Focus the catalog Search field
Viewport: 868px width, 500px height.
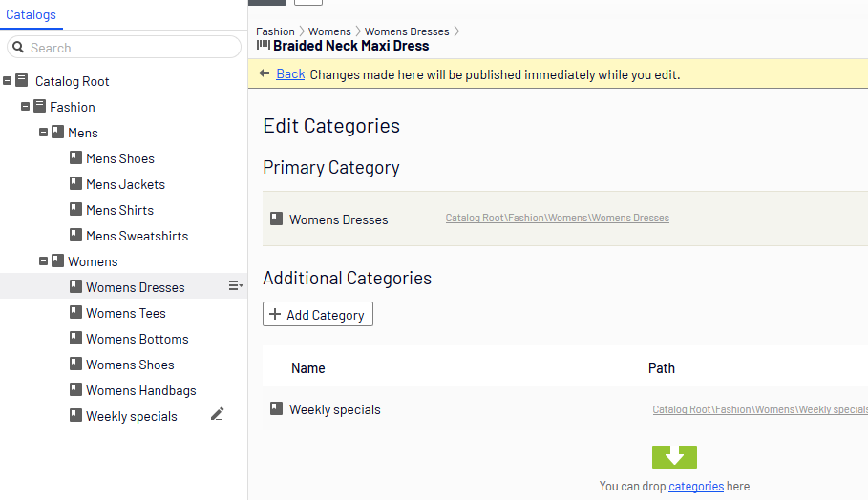(x=124, y=48)
